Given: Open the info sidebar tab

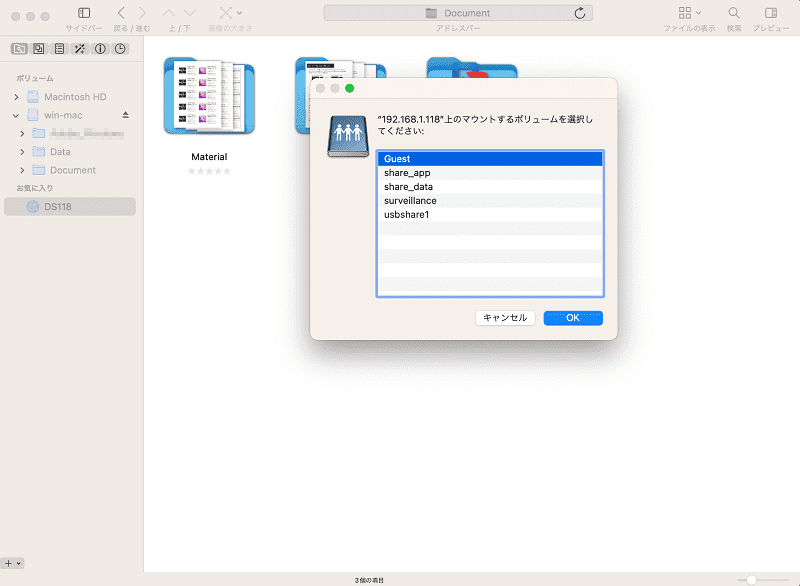Looking at the screenshot, I should (x=100, y=48).
